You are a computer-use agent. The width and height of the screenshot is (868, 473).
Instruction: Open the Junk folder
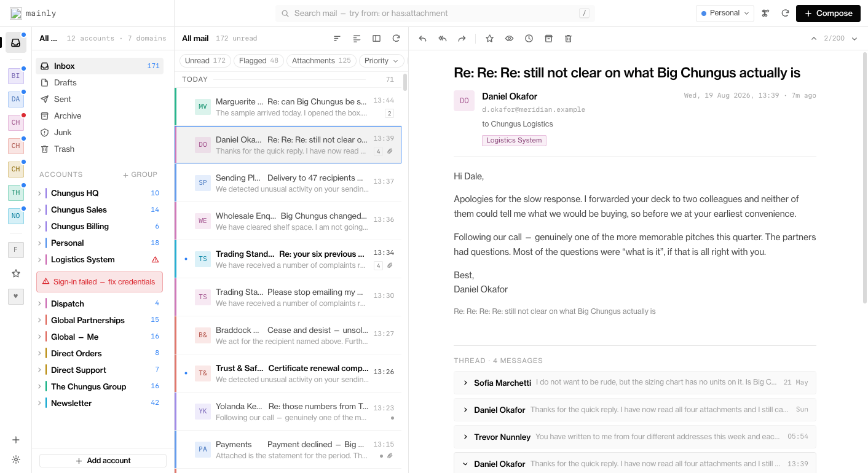coord(100,132)
